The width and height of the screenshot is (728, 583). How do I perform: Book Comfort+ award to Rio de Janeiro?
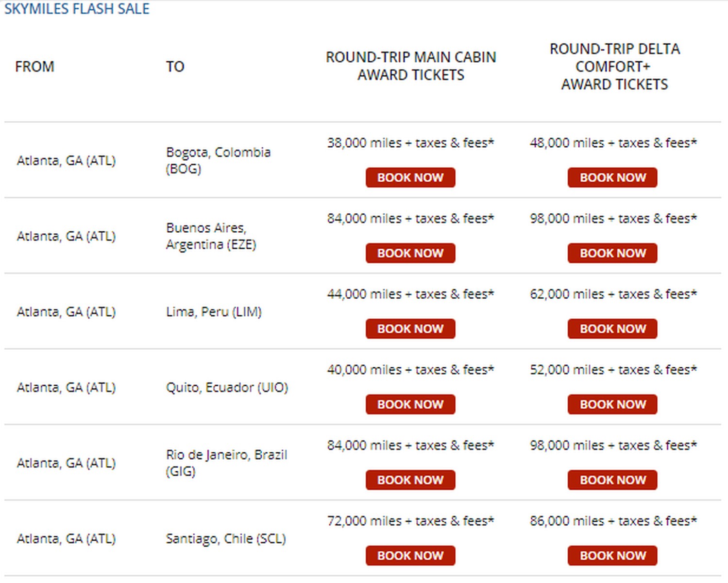click(612, 480)
